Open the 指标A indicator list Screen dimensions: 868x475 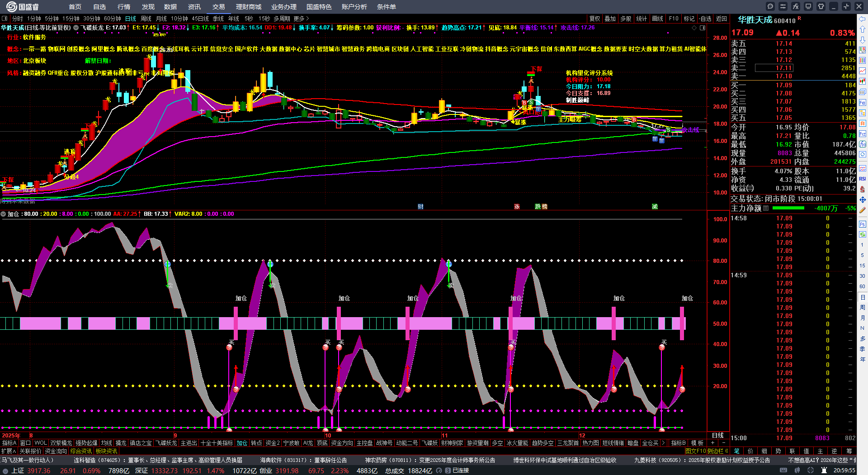(x=9, y=443)
